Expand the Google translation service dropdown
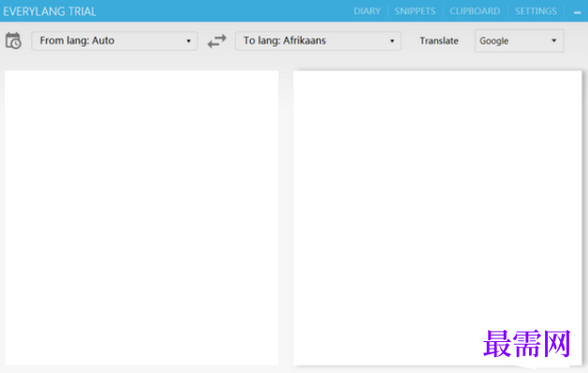The height and width of the screenshot is (373, 588). click(519, 40)
